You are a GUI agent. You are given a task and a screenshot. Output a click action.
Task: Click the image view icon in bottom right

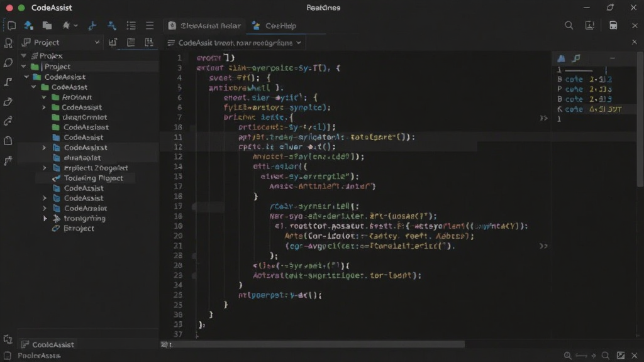click(621, 356)
